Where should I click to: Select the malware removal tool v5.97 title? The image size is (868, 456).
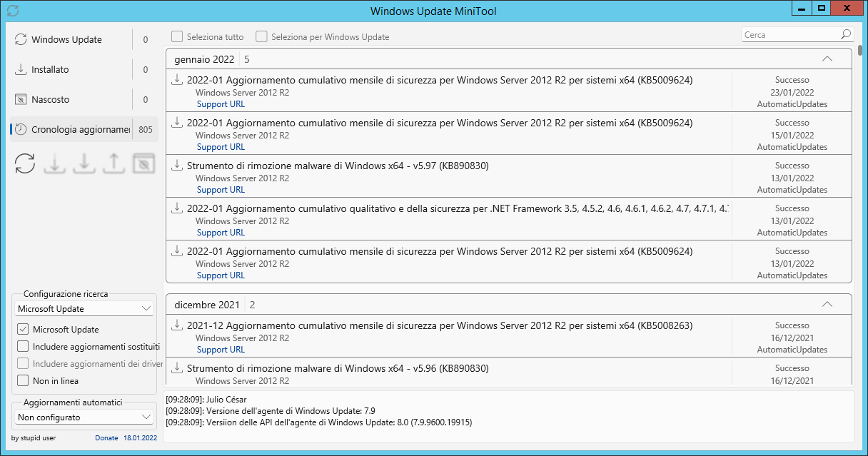338,166
